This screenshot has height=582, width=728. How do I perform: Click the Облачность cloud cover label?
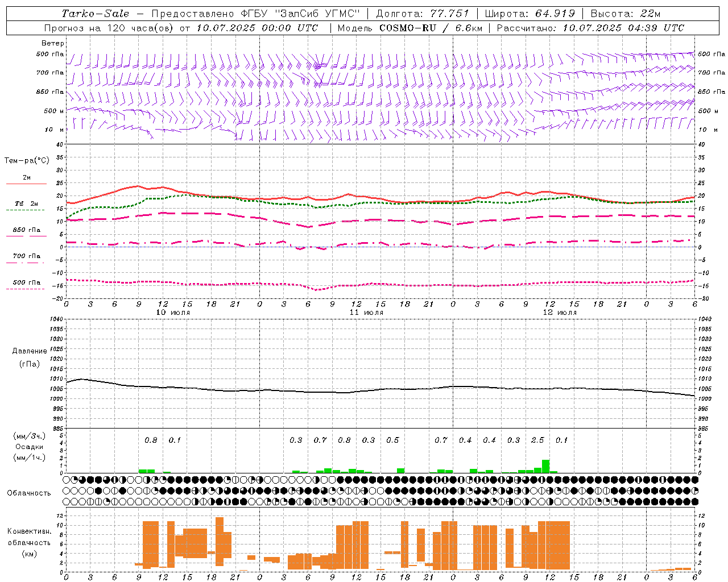tap(29, 493)
